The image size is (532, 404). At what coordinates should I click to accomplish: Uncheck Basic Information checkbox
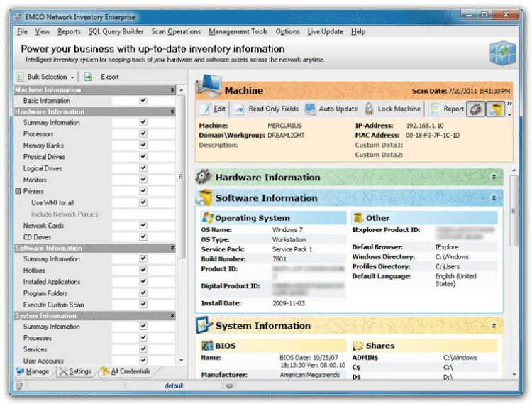(143, 100)
